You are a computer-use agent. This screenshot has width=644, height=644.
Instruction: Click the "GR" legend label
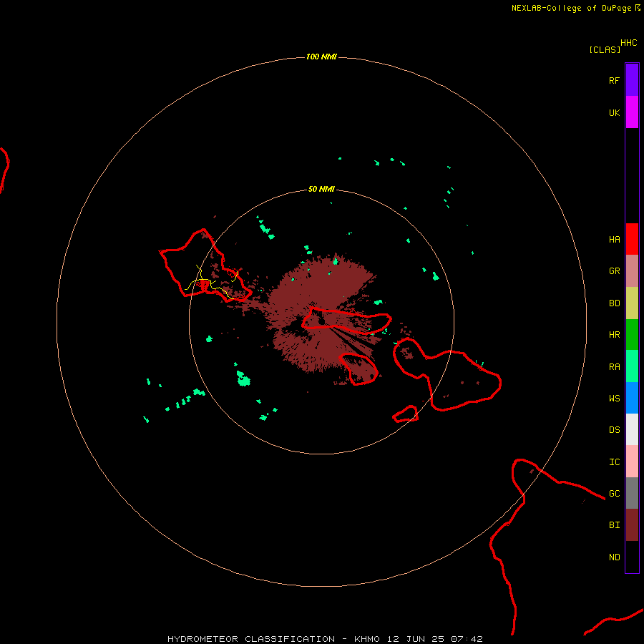tap(614, 271)
